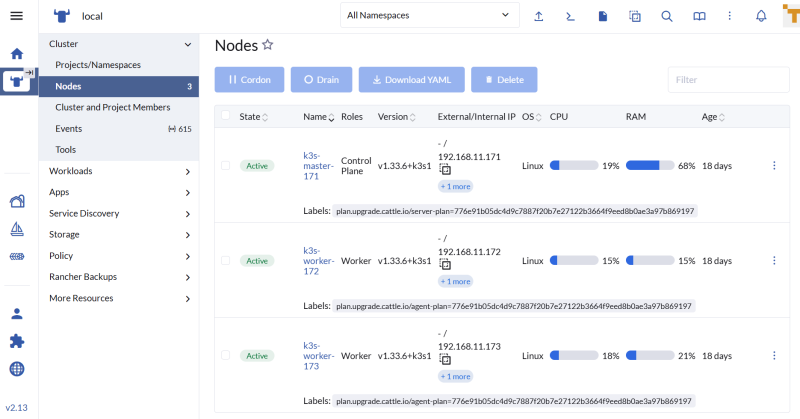Click the v2.13 version label
The height and width of the screenshot is (419, 800).
(x=16, y=408)
